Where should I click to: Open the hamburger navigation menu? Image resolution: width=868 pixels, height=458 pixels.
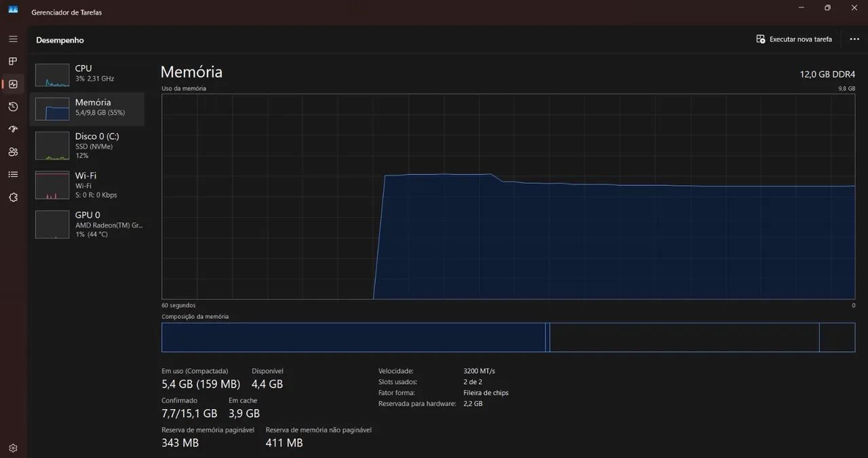click(x=13, y=39)
